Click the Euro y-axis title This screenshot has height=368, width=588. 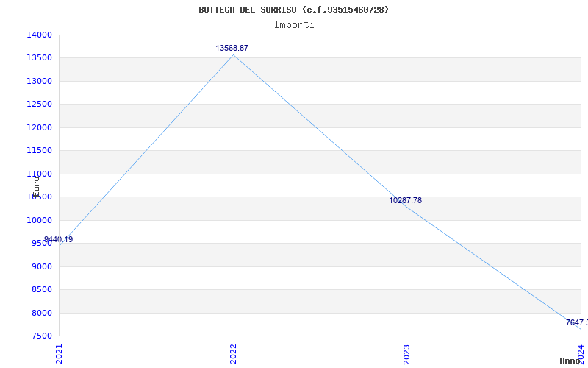click(x=36, y=186)
